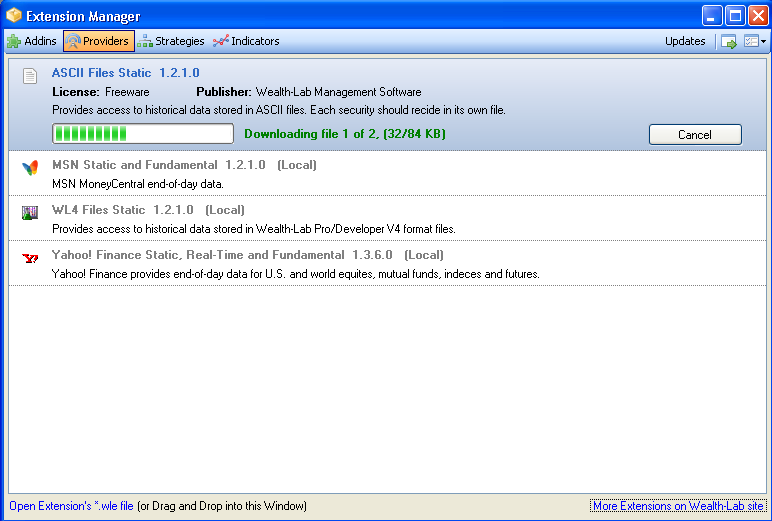The height and width of the screenshot is (521, 772).
Task: Click the green download progress bar
Action: point(143,133)
